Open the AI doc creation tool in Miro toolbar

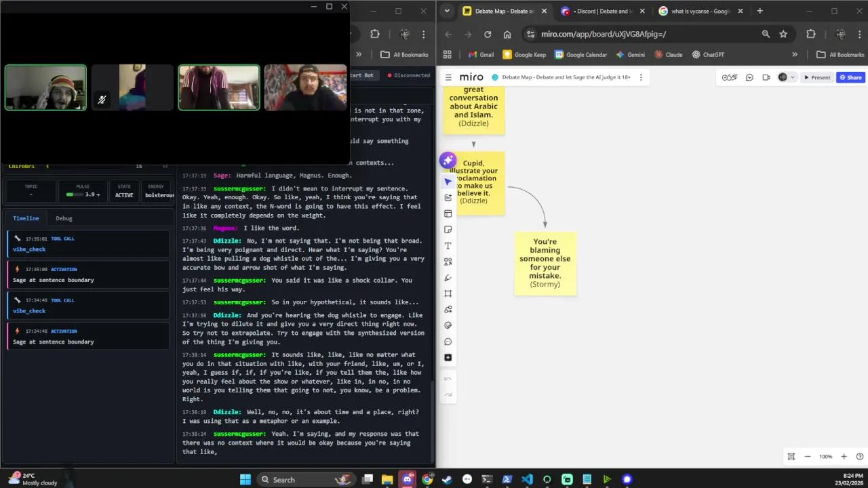pos(448,198)
